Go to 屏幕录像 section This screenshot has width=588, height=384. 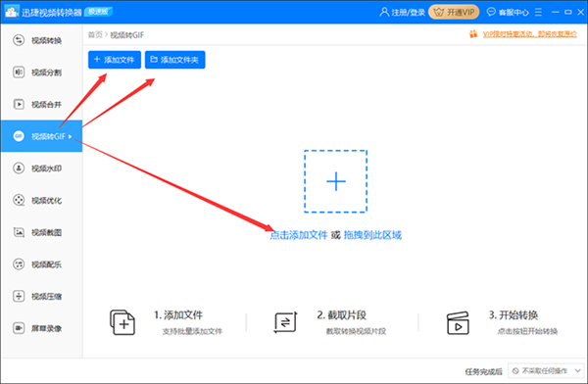pyautogui.click(x=41, y=328)
